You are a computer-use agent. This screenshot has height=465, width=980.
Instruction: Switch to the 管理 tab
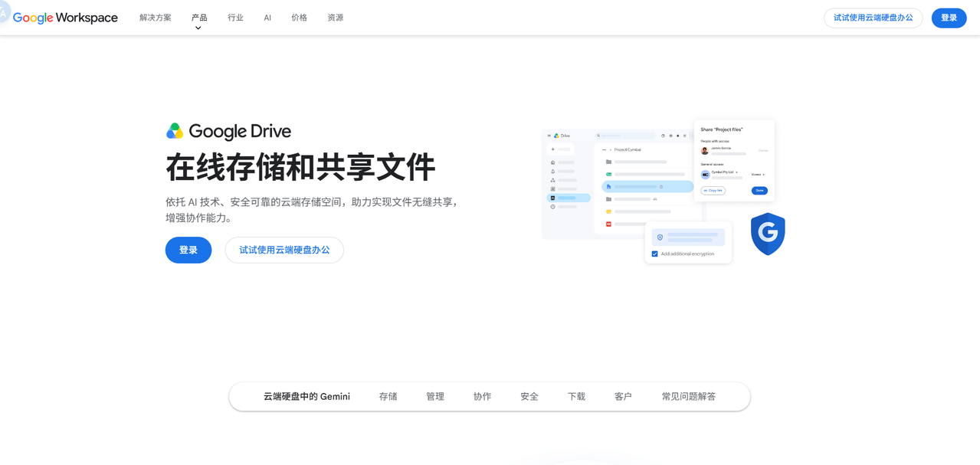coord(435,396)
